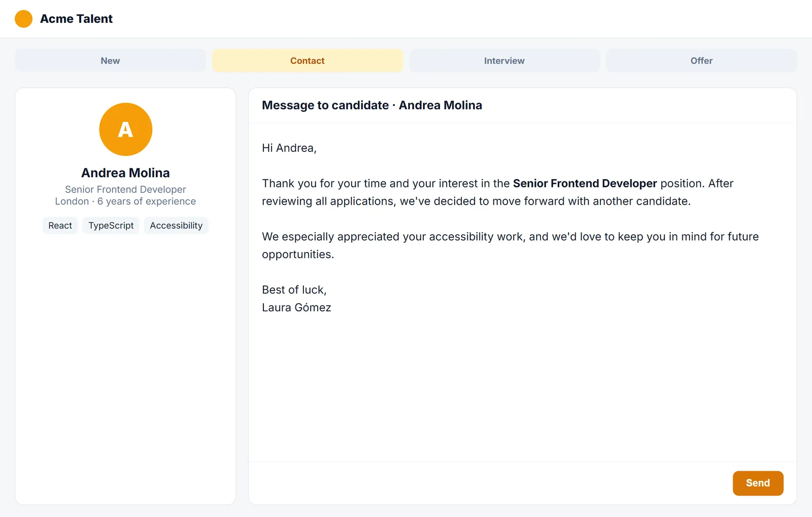Click the accessibility work appreciation paragraph
The image size is (812, 517).
(x=511, y=245)
